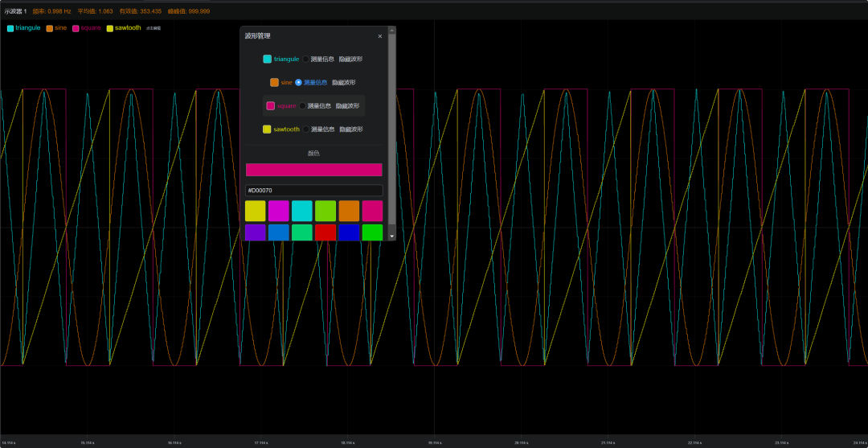Click the triangule label in the top legend
The width and height of the screenshot is (868, 448).
click(x=27, y=27)
